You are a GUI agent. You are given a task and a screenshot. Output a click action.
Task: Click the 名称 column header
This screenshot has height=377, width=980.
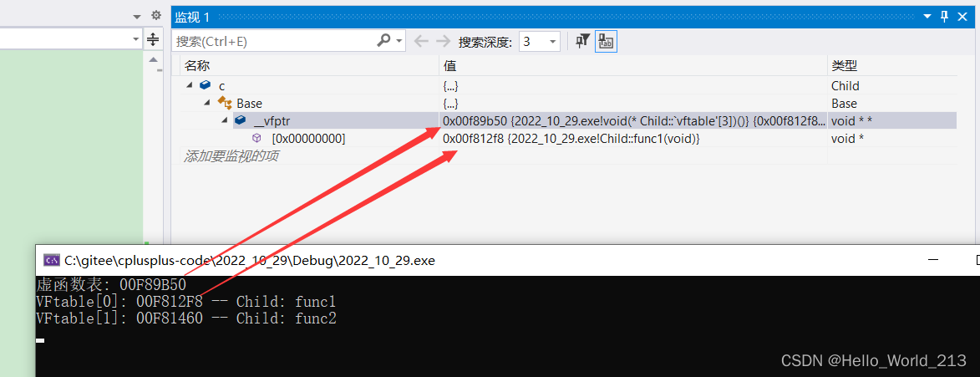tap(196, 66)
